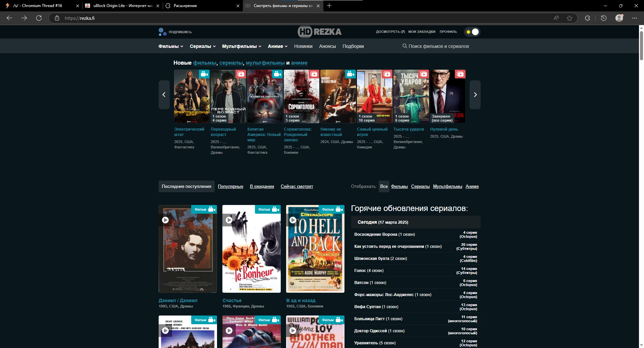Open the Новинки menu item
The height and width of the screenshot is (348, 644).
click(303, 46)
